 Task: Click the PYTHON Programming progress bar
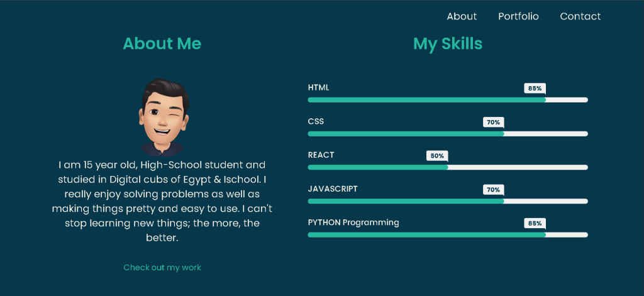tap(447, 235)
